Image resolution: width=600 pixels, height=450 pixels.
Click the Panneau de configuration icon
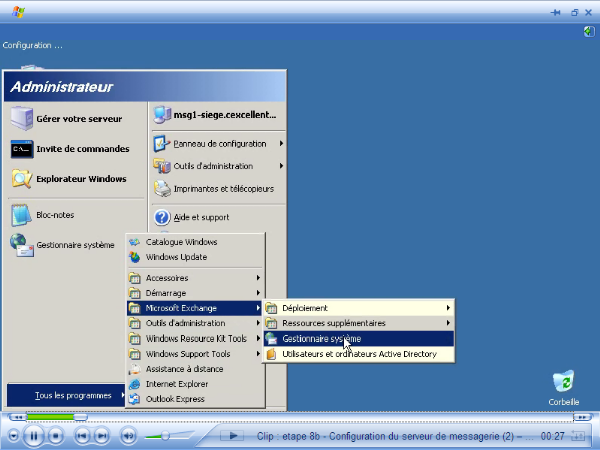coord(161,144)
